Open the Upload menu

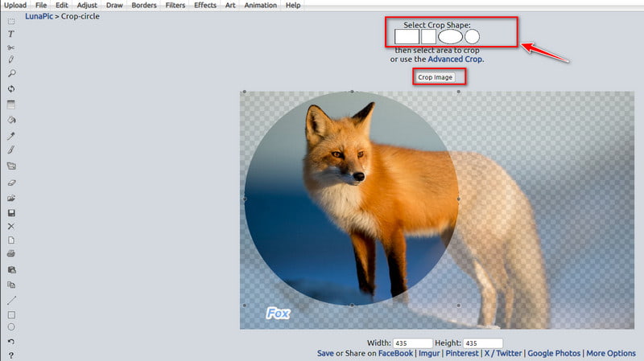15,6
